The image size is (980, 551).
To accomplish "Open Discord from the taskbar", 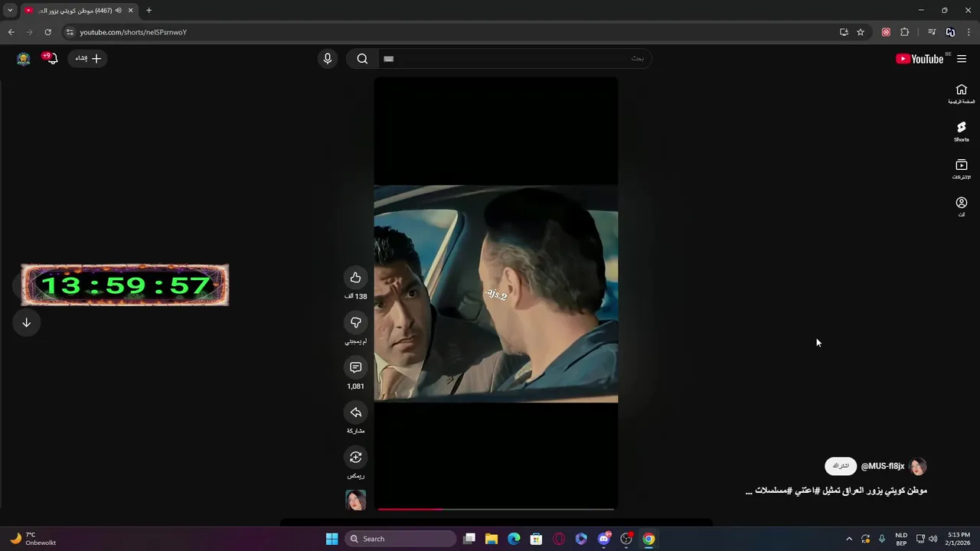I will [x=604, y=539].
